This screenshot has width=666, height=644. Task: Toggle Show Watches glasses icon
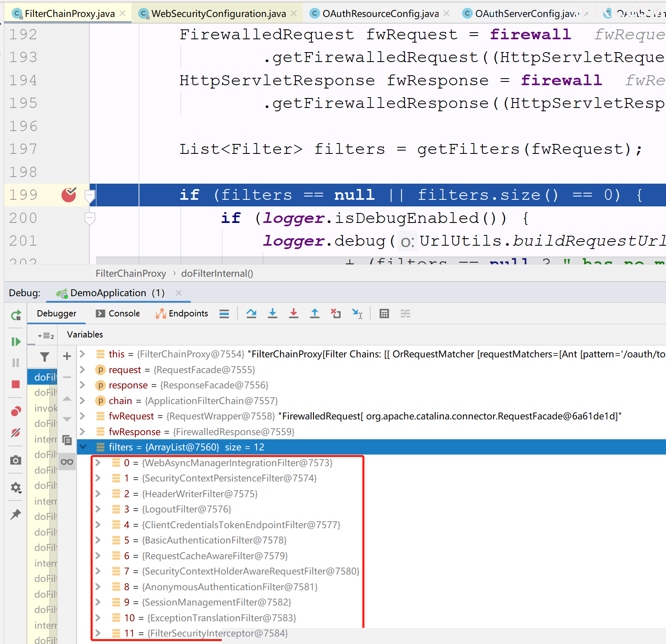point(67,462)
